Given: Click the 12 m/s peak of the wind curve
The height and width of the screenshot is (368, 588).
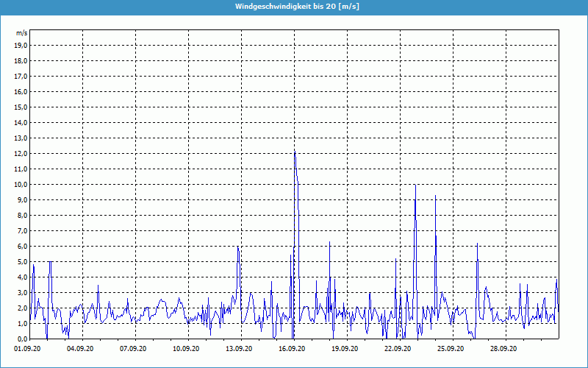Looking at the screenshot, I should [x=295, y=152].
